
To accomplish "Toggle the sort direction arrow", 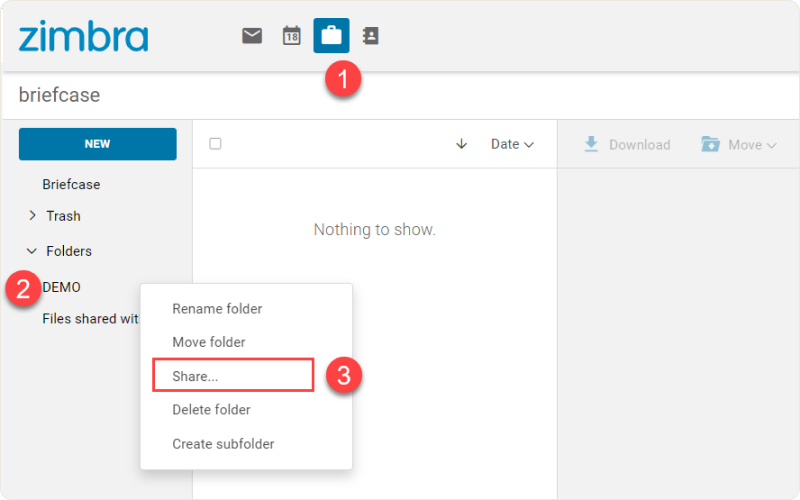I will [x=461, y=144].
